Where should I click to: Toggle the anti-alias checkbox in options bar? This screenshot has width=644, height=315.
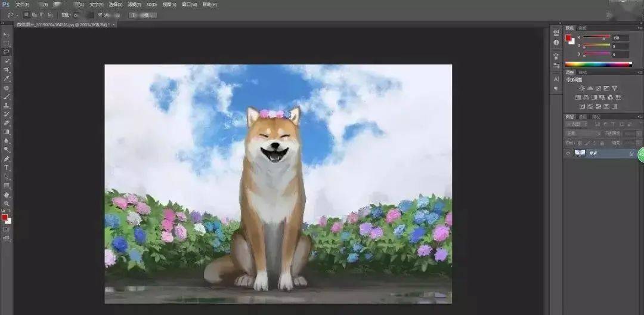pos(100,14)
